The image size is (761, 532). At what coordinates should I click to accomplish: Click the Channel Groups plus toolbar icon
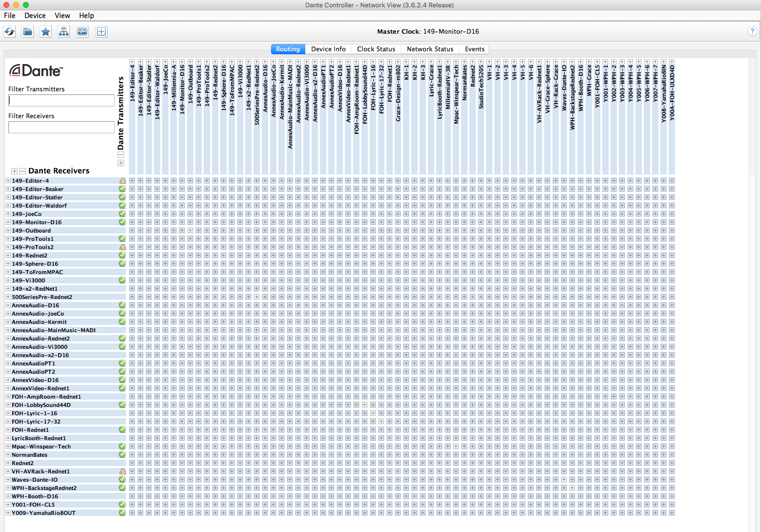tap(101, 32)
